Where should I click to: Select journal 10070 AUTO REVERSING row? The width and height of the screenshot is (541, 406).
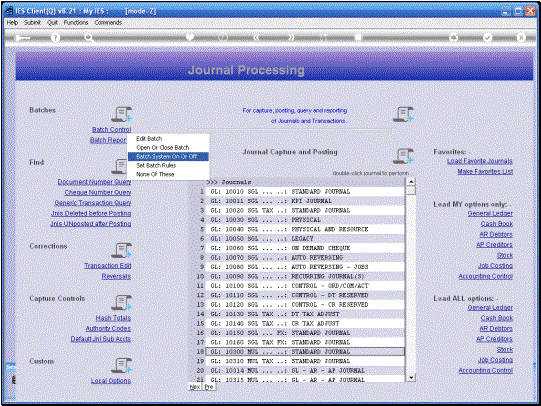tap(305, 257)
